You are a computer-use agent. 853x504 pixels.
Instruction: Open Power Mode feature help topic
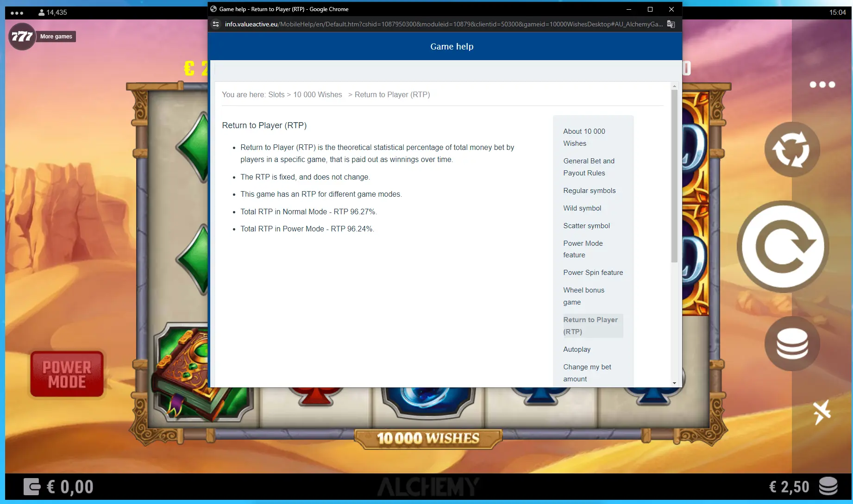pyautogui.click(x=583, y=249)
